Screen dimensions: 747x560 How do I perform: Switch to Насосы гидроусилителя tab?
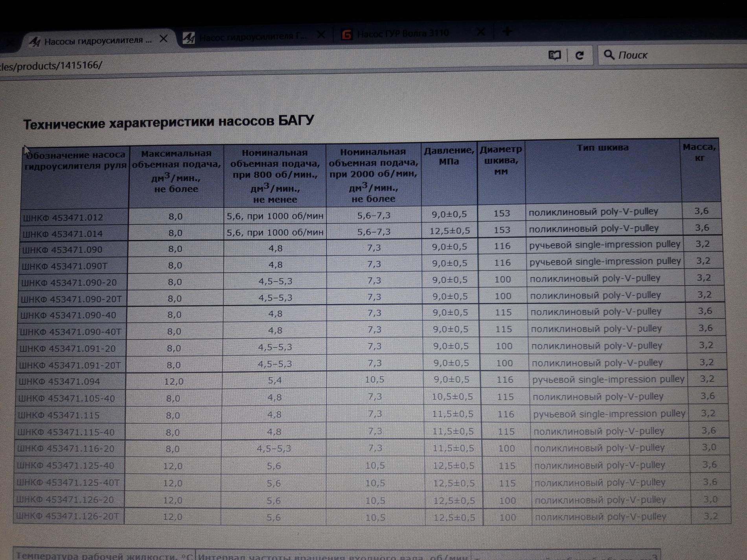[x=98, y=40]
